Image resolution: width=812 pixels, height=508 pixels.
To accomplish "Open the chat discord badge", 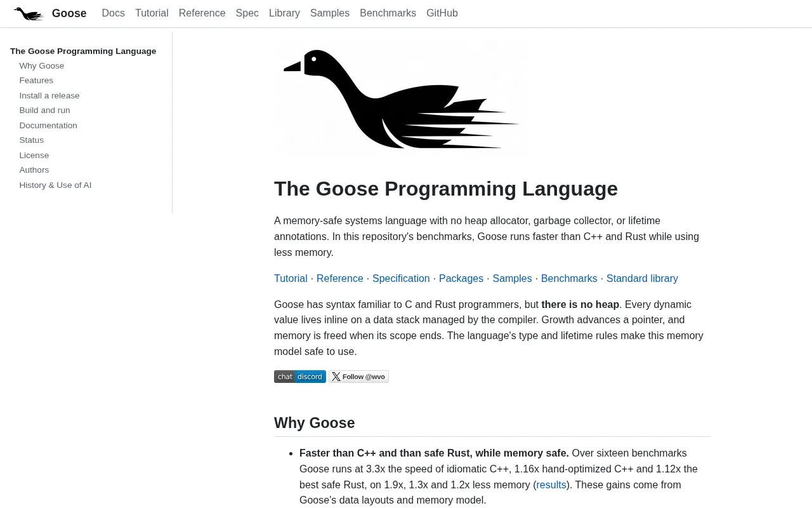I will pos(300,377).
